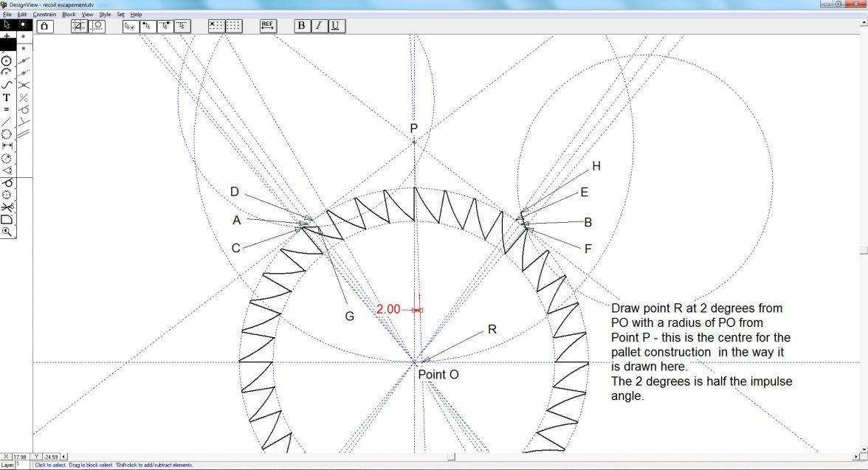Choose the text tool T
Viewport: 868px width, 470px height.
(7, 97)
